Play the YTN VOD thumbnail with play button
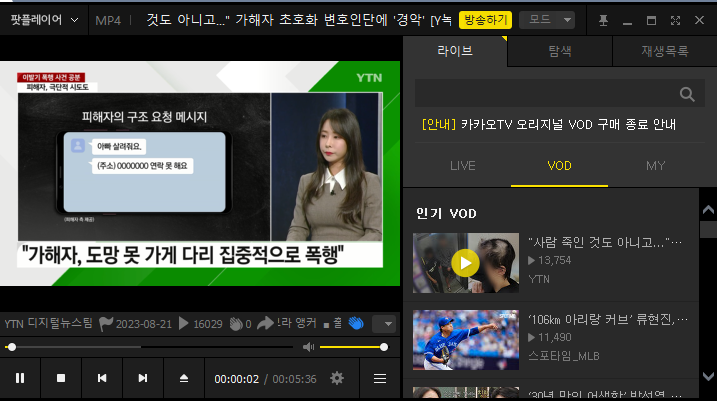Screen dimensions: 717x401 (466, 263)
